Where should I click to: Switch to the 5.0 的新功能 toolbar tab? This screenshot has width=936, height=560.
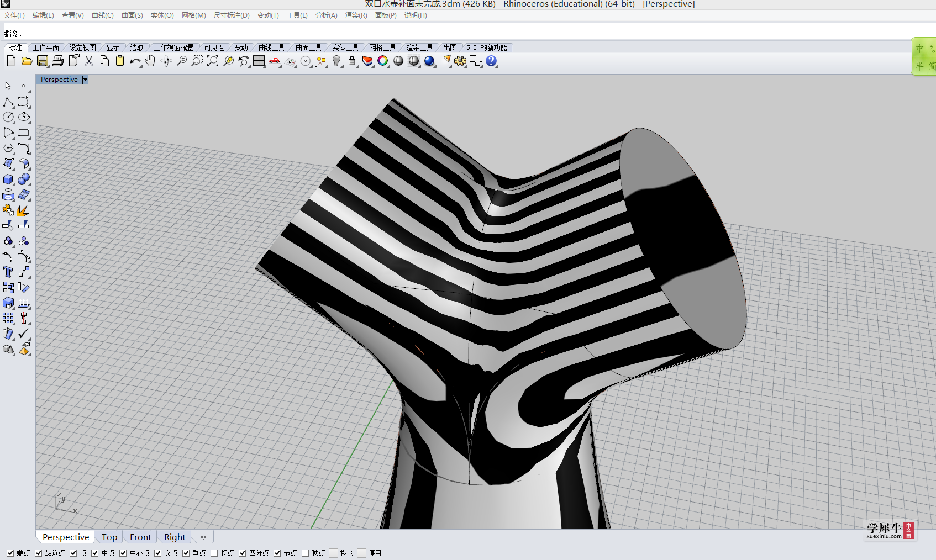tap(486, 47)
